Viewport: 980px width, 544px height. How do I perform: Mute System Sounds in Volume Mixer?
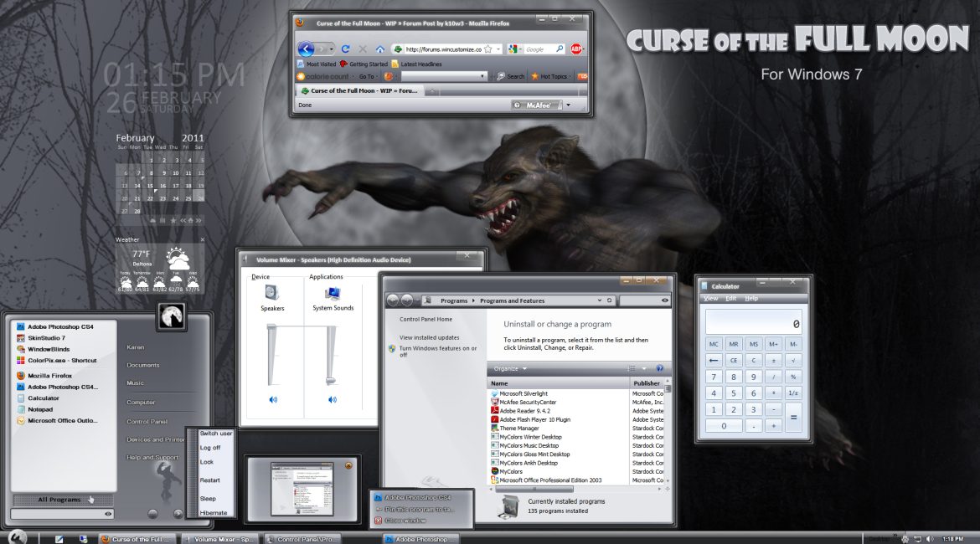coord(333,400)
